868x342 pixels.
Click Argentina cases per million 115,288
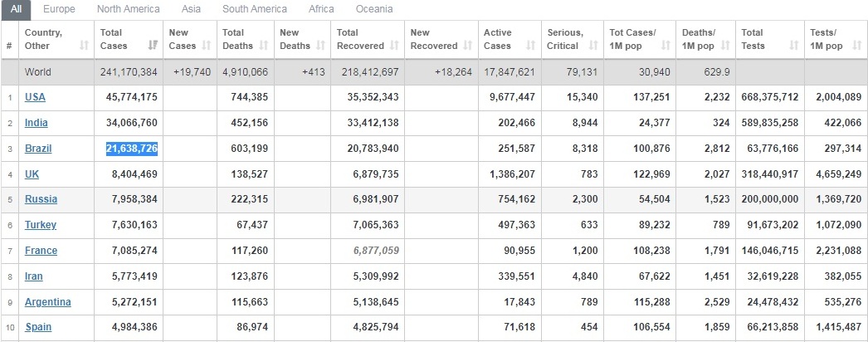(x=651, y=302)
